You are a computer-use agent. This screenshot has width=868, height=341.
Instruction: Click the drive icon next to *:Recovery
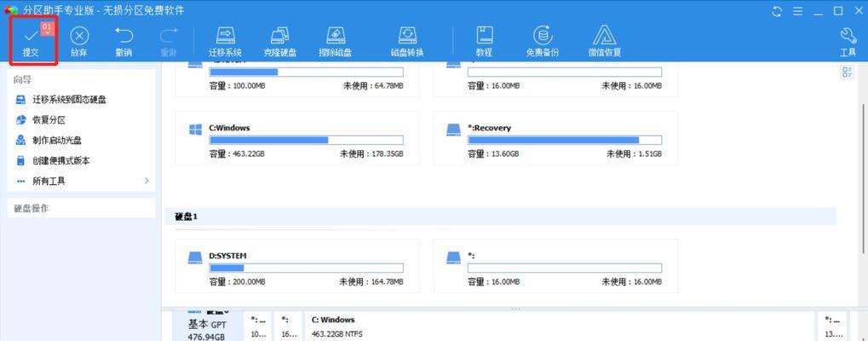tap(454, 130)
